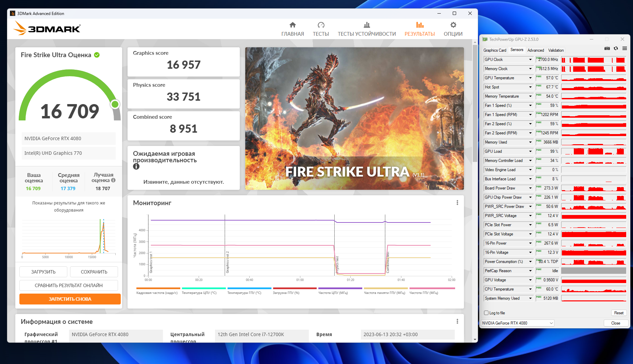Click the MAX indicator for System Memory Used
633x364 pixels.
click(539, 297)
